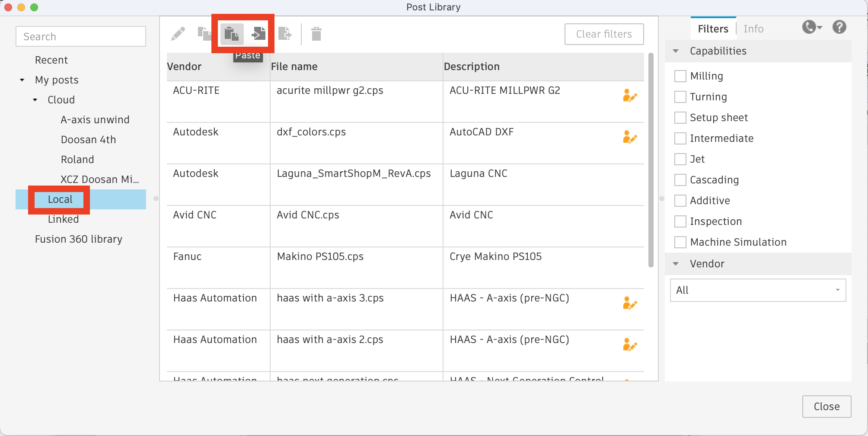Click the Copy posts toolbar icon
Image resolution: width=868 pixels, height=436 pixels.
click(205, 33)
